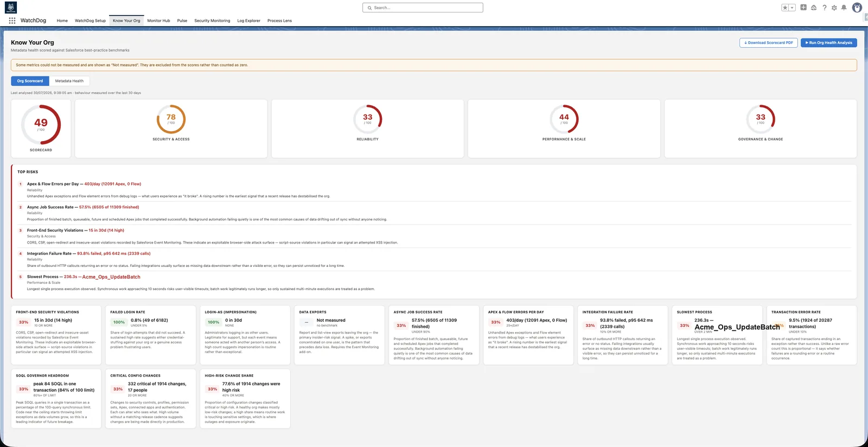
Task: Click 'Not measured' on Data Exports card
Action: [331, 320]
